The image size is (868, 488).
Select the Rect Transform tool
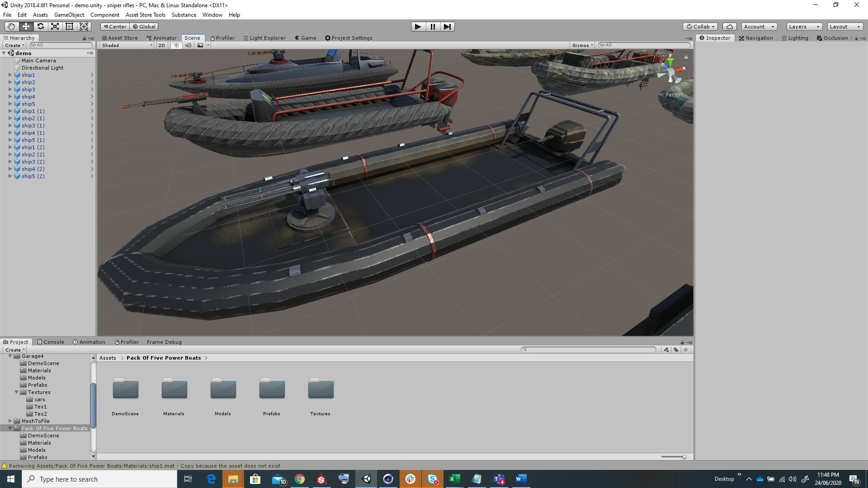coord(69,27)
